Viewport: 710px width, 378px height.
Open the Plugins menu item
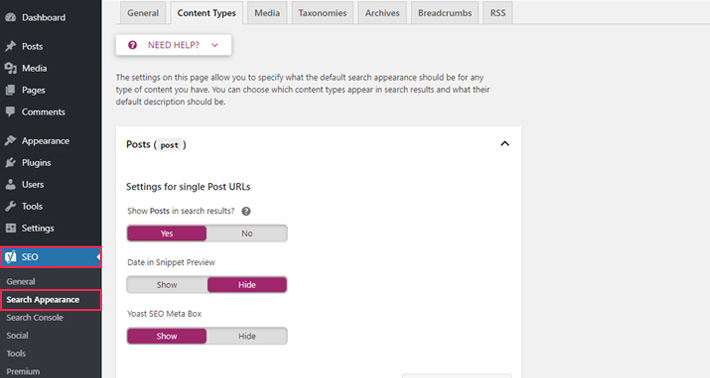[50, 163]
